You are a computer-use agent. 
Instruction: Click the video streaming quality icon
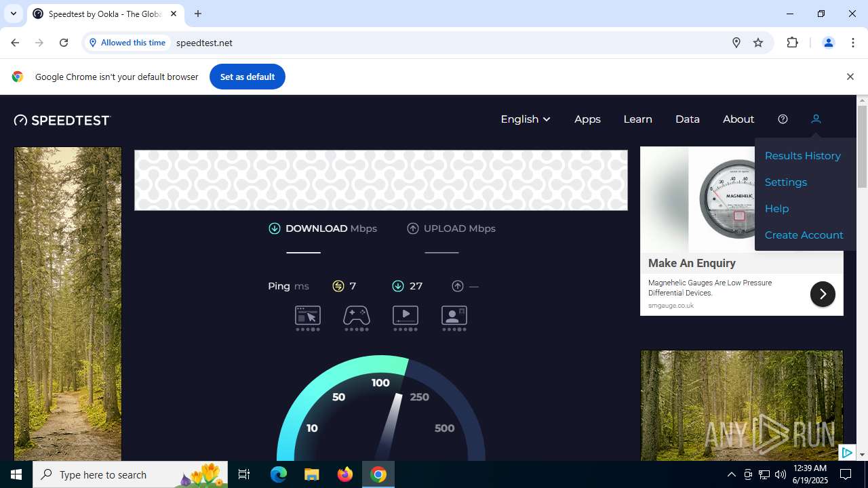click(x=406, y=318)
